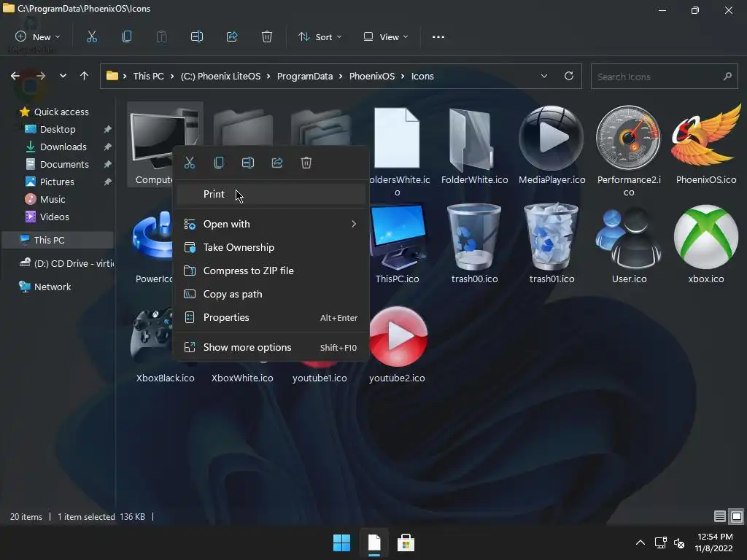Select the trash01.ico file
Viewport: 747px width, 560px height.
click(x=551, y=244)
